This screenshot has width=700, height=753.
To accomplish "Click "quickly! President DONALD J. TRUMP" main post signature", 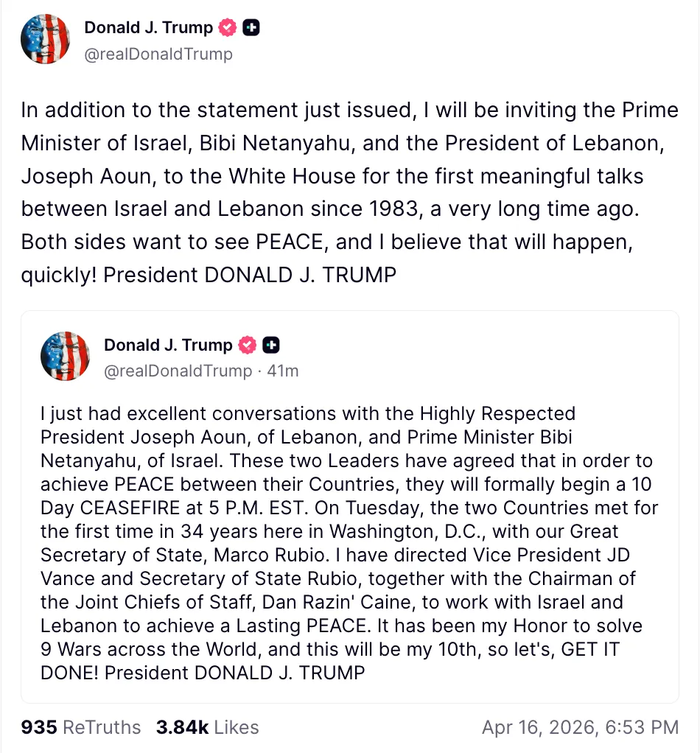I will (x=209, y=275).
